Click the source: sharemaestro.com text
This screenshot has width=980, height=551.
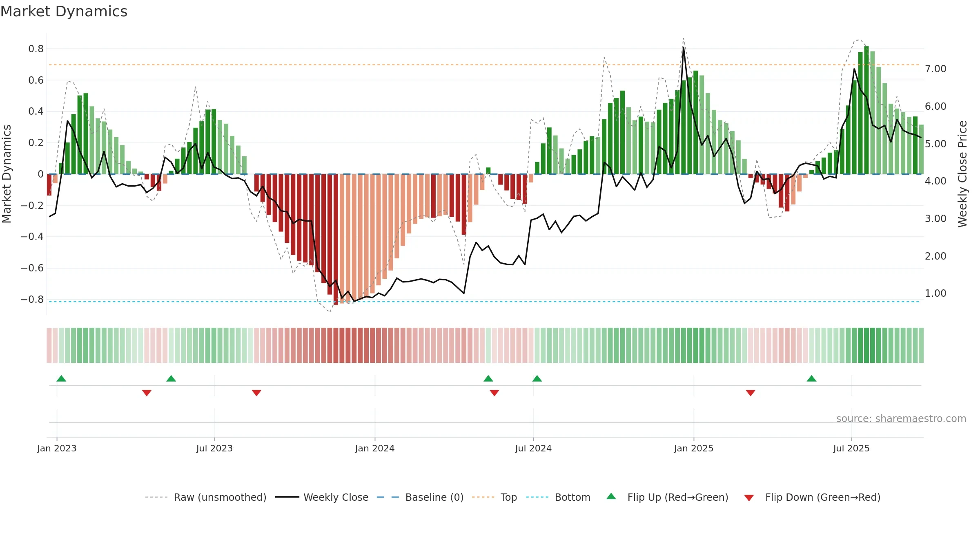pyautogui.click(x=901, y=419)
